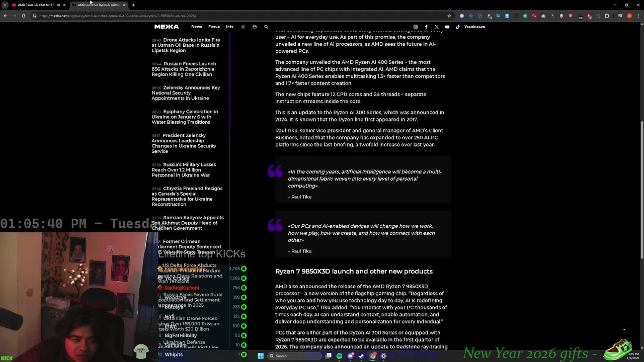Open site search with magnifier icon
The image size is (644, 362).
click(266, 27)
